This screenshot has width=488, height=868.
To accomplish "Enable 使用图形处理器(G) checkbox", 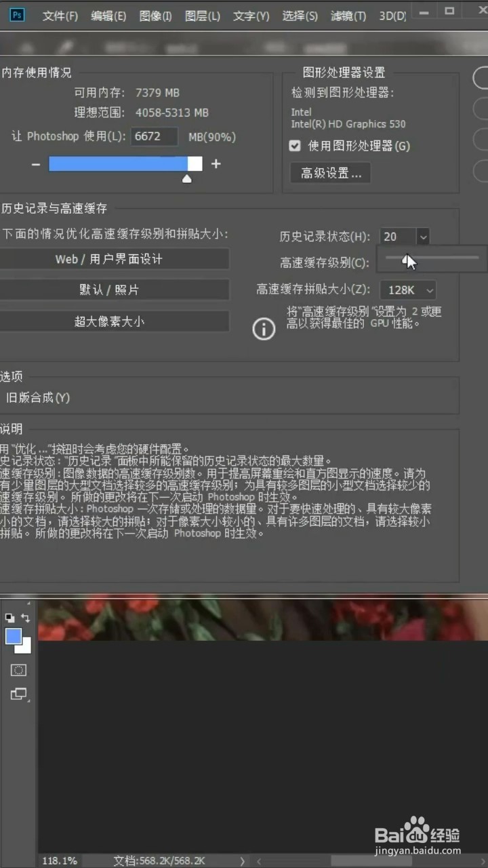I will (295, 146).
